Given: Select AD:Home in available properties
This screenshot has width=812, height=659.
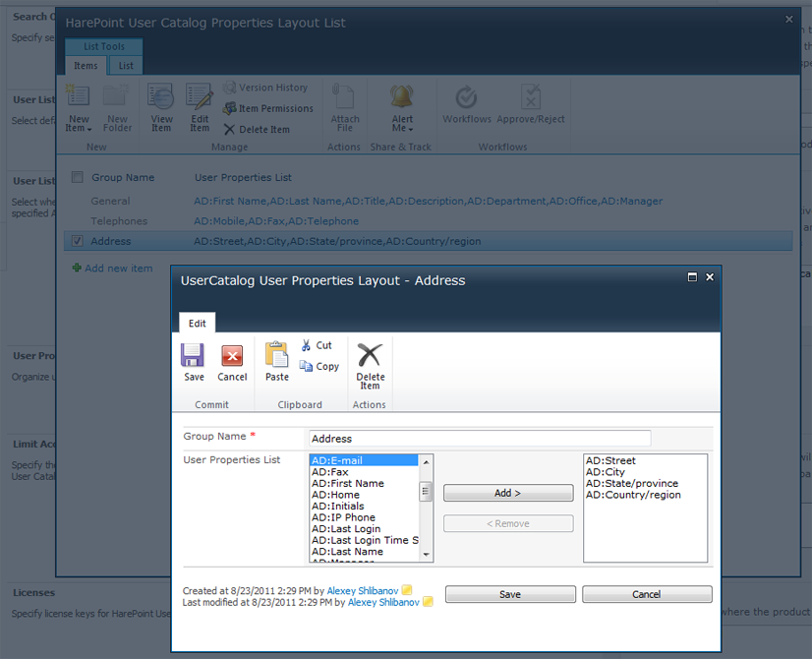Looking at the screenshot, I should (x=364, y=495).
